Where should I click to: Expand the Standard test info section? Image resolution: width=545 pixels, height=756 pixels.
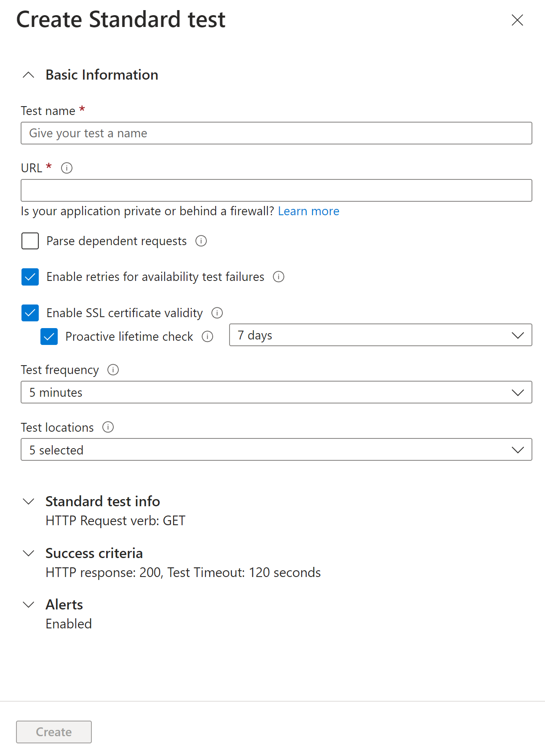(29, 502)
